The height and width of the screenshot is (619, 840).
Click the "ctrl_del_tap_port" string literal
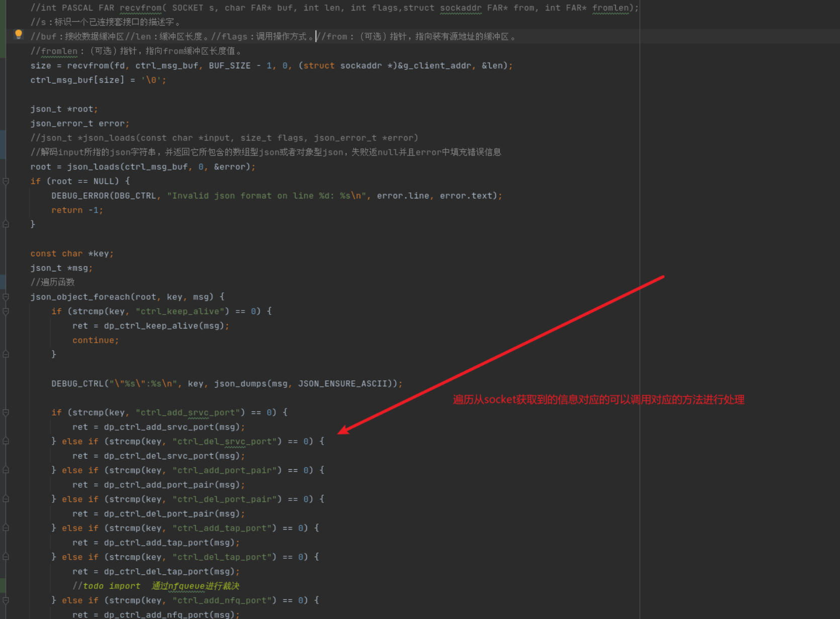point(222,557)
